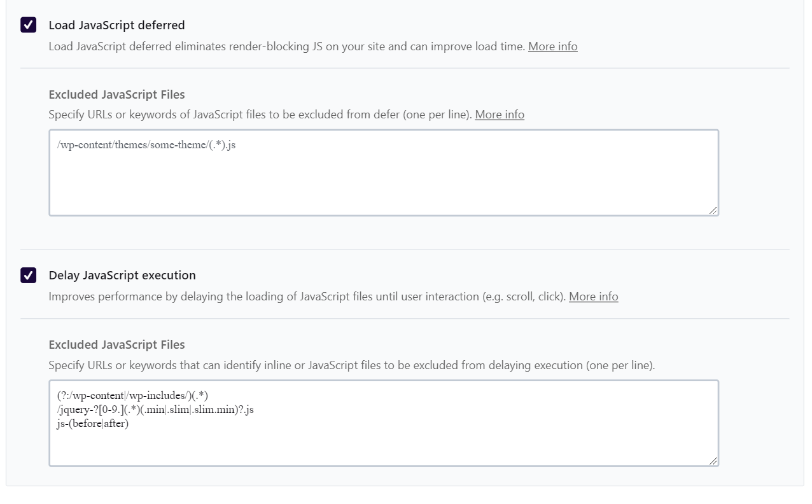Open More info for excluded deferred JavaScript files
Screen dimensions: 812x504
pos(500,114)
